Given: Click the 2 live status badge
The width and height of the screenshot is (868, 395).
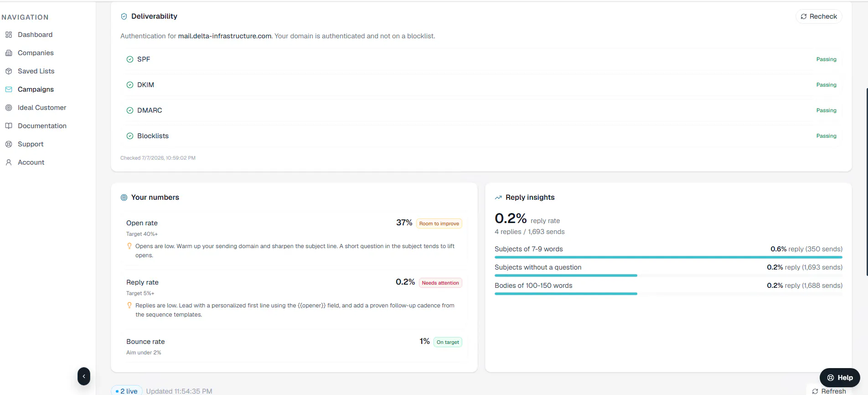Looking at the screenshot, I should 127,391.
